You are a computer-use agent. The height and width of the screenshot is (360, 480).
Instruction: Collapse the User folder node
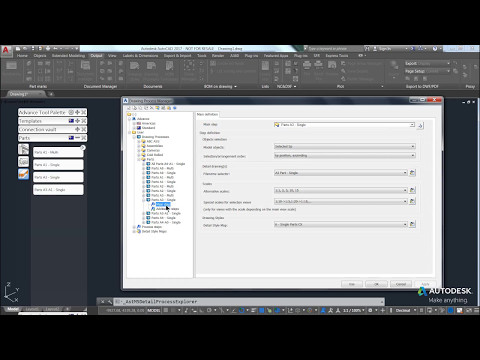pos(129,132)
